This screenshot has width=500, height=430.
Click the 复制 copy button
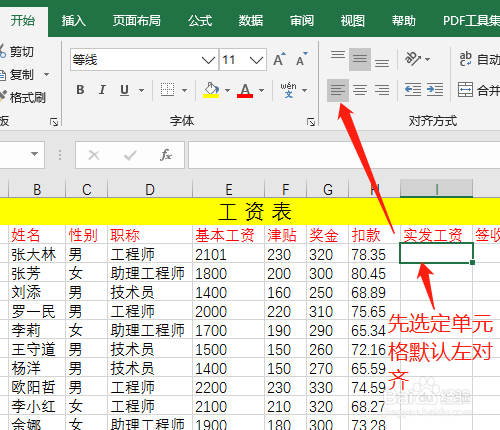(17, 75)
